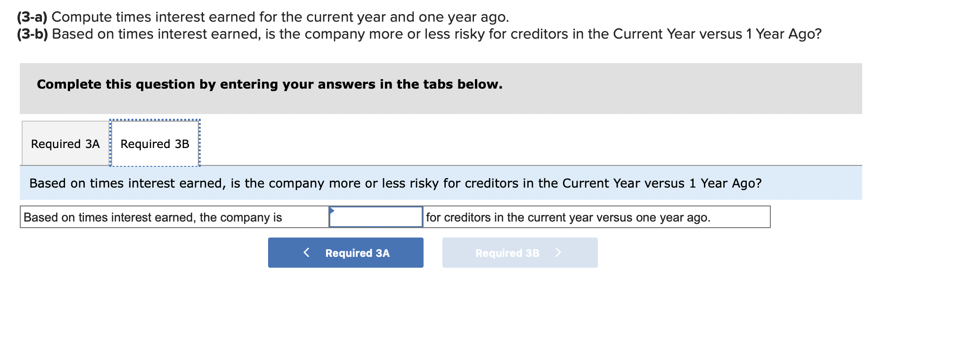Select the Required 3A back navigation control
Viewport: 980px width, 345px height.
[345, 253]
